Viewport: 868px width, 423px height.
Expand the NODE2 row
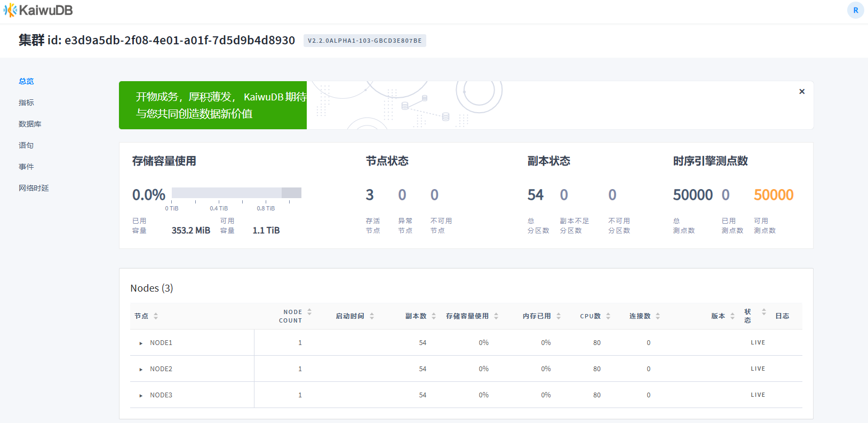[141, 369]
